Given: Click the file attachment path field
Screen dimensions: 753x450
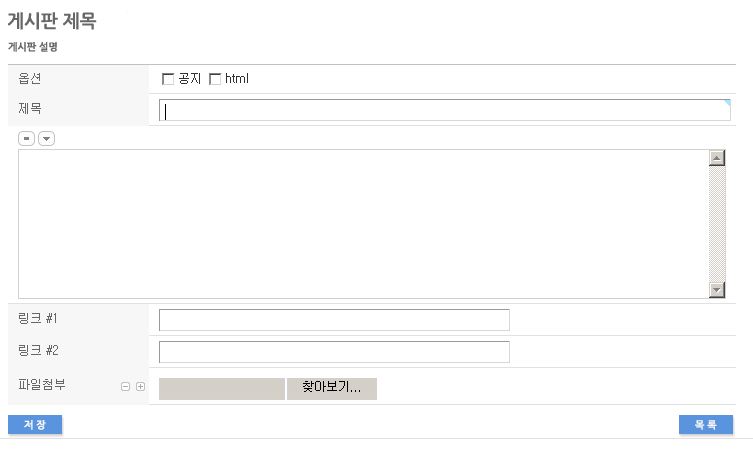Looking at the screenshot, I should tap(222, 388).
